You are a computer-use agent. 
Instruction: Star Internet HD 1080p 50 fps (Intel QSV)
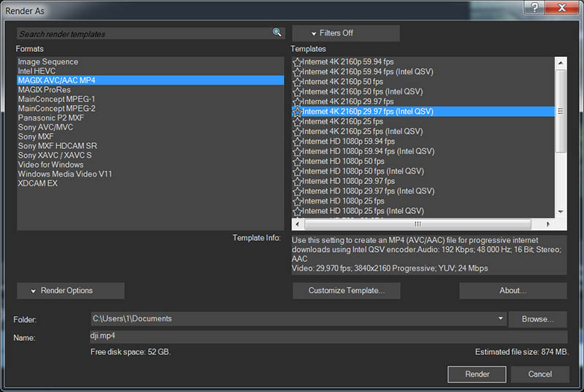[297, 172]
